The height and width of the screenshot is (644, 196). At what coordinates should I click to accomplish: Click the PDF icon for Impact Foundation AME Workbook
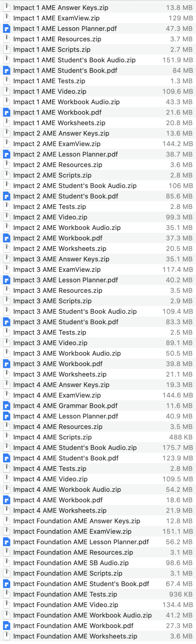point(6,625)
